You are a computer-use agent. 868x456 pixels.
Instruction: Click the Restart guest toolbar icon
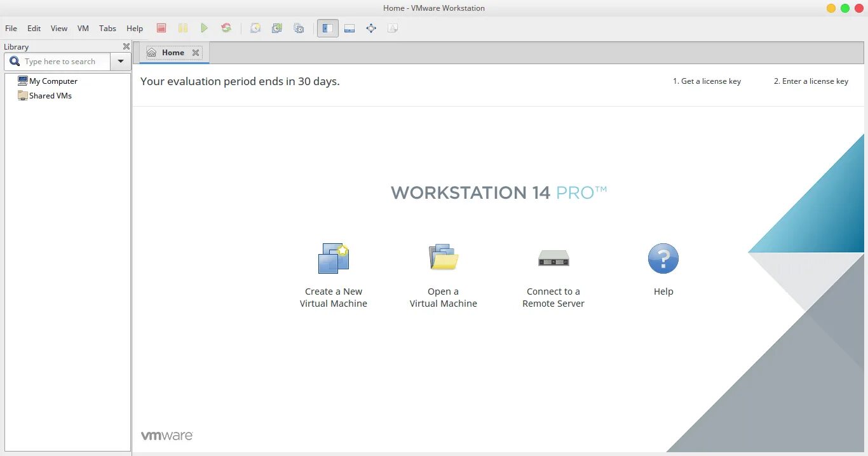tap(226, 28)
